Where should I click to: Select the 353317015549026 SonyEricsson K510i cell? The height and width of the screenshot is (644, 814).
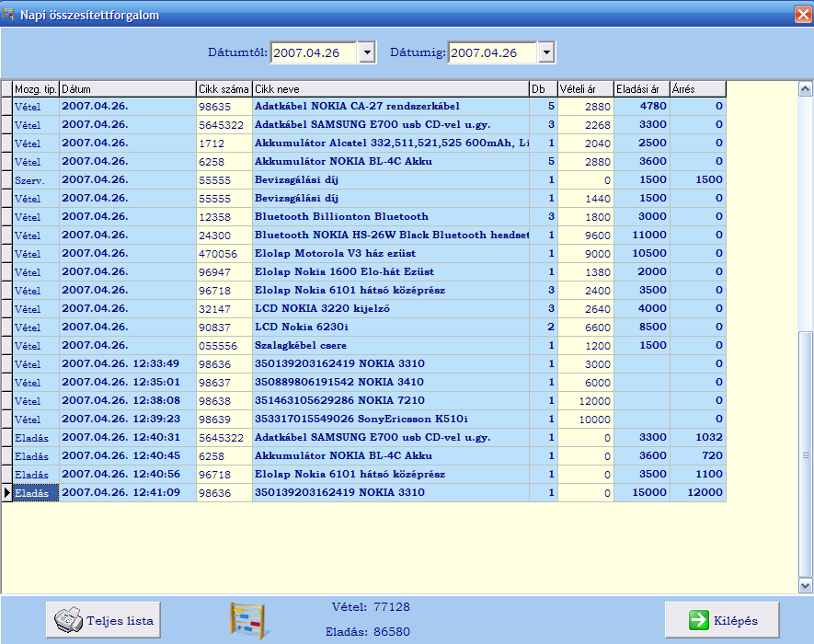point(391,420)
